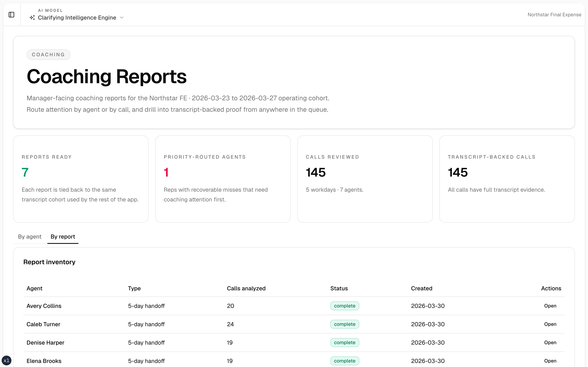The height and width of the screenshot is (367, 588).
Task: Open the Clarifying Intelligence Engine model dropdown
Action: [x=77, y=18]
